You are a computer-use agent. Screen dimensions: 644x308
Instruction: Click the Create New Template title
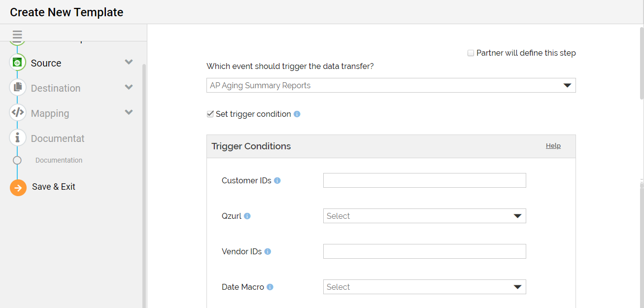pos(67,12)
